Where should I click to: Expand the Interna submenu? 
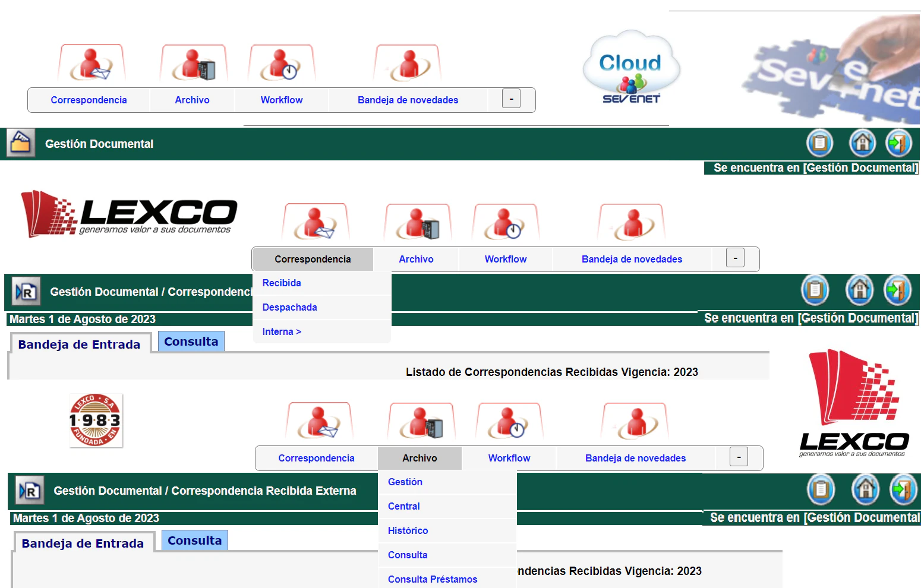point(282,331)
